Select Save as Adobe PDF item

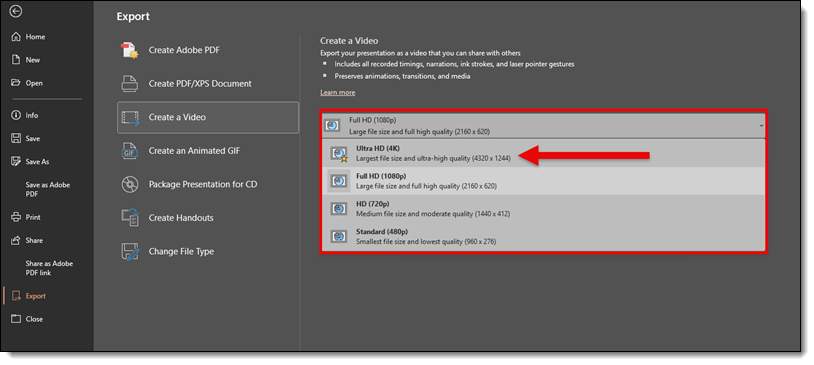point(48,189)
